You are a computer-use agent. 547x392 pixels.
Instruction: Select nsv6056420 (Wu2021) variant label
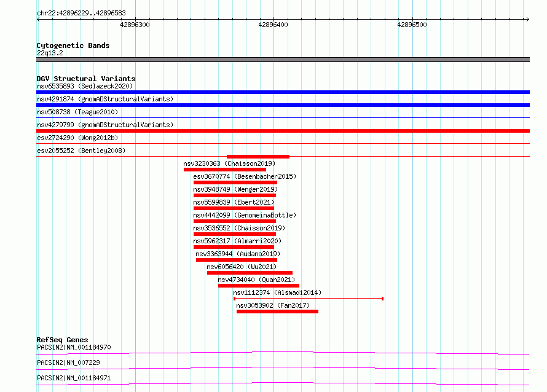242,267
